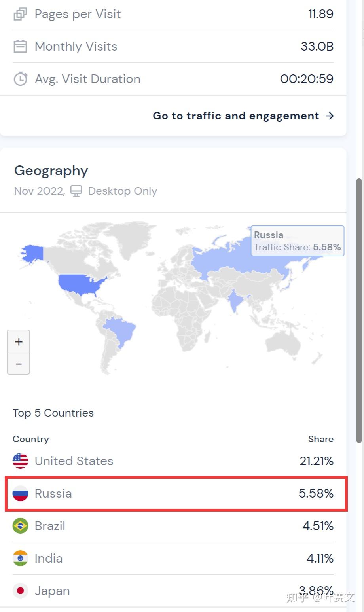
Task: Click the Japan flag icon
Action: [x=21, y=591]
